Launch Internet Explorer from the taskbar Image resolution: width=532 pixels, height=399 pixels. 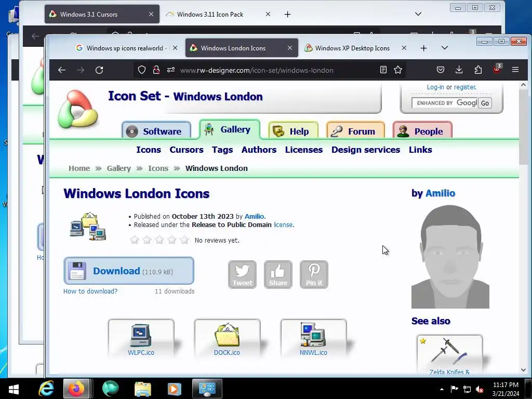pyautogui.click(x=46, y=389)
